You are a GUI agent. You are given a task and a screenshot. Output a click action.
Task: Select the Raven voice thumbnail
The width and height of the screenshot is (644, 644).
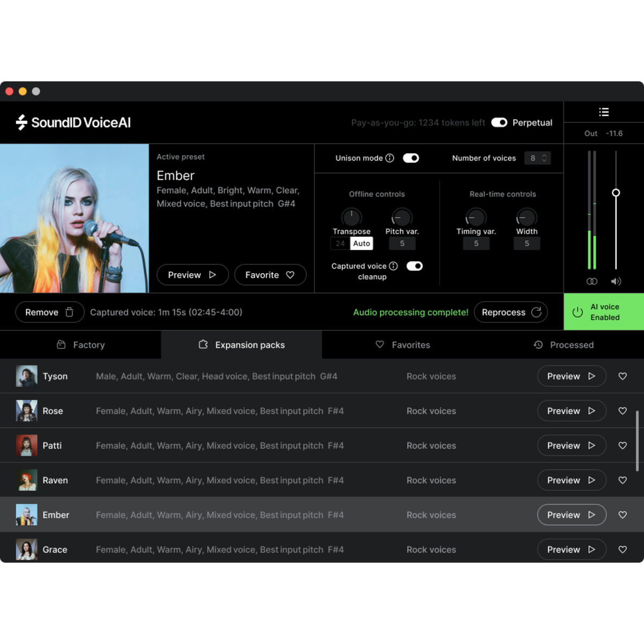(26, 480)
